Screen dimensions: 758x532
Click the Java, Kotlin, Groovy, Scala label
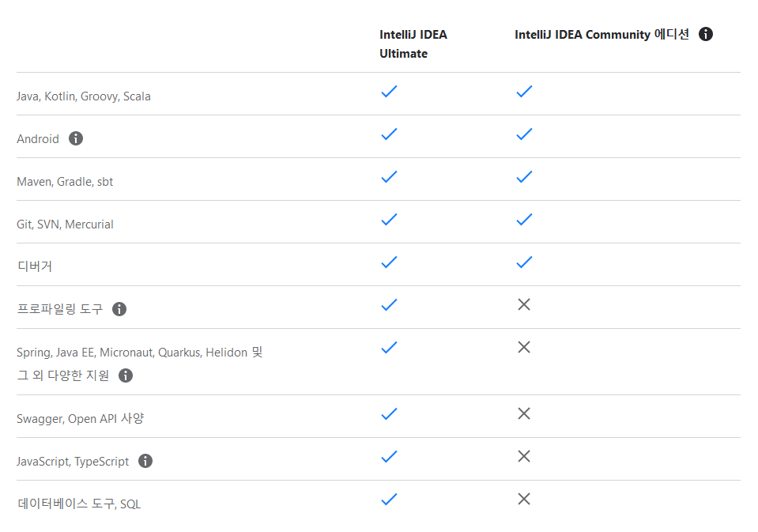point(84,96)
